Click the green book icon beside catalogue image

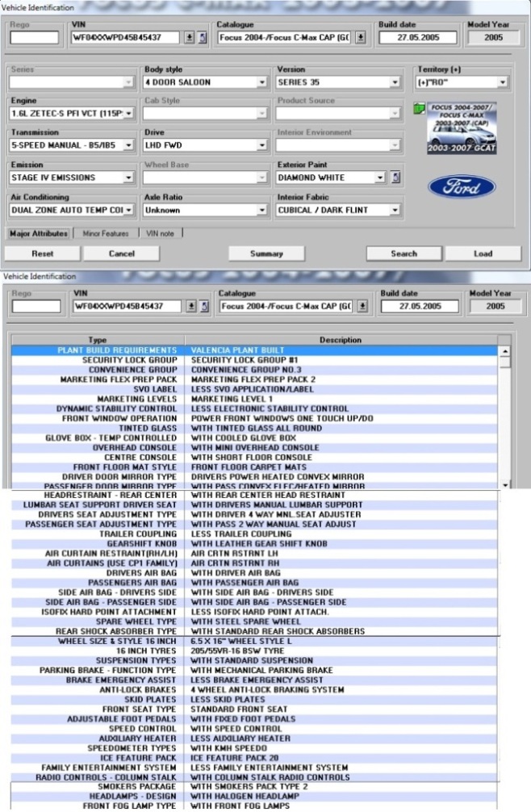(419, 109)
